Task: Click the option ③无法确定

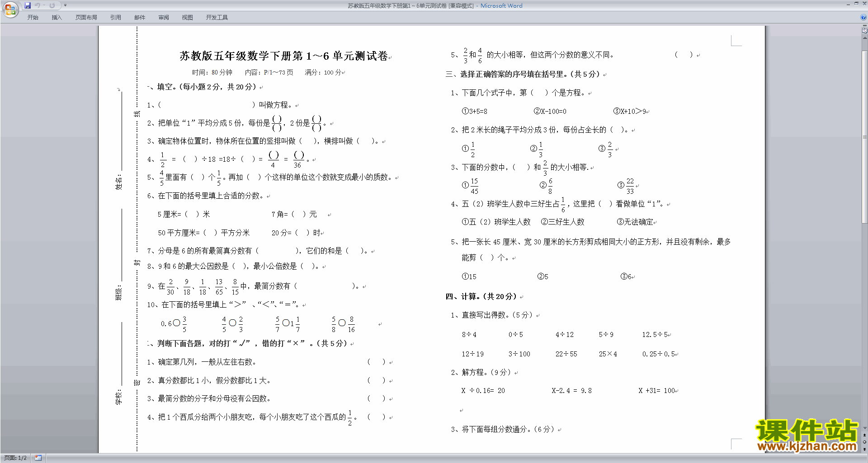Action: point(635,222)
